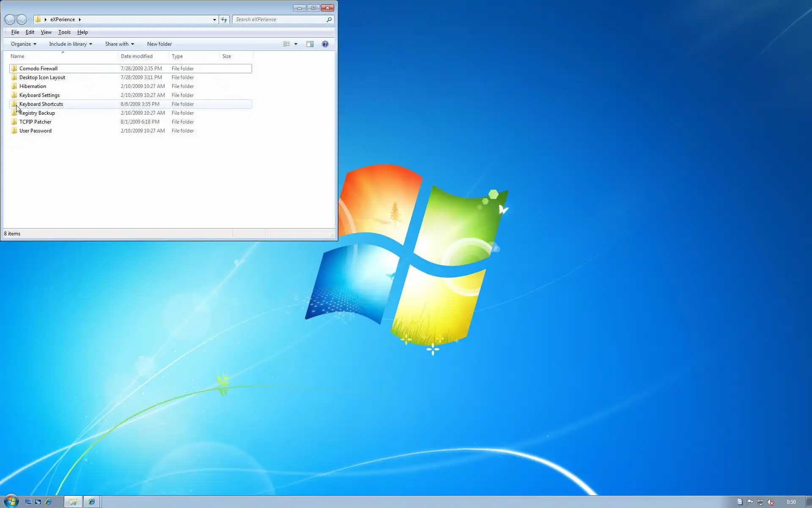
Task: Select the Hibernation folder
Action: [33, 86]
